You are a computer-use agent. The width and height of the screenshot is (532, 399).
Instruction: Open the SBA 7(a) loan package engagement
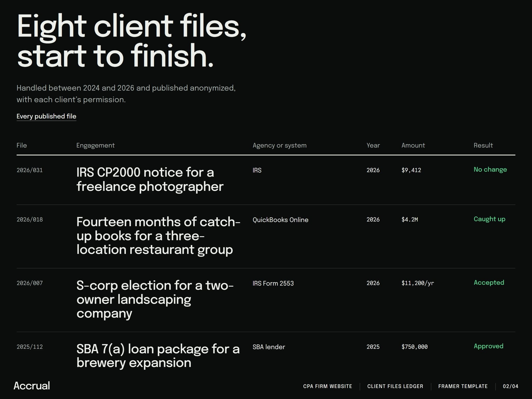tap(158, 356)
